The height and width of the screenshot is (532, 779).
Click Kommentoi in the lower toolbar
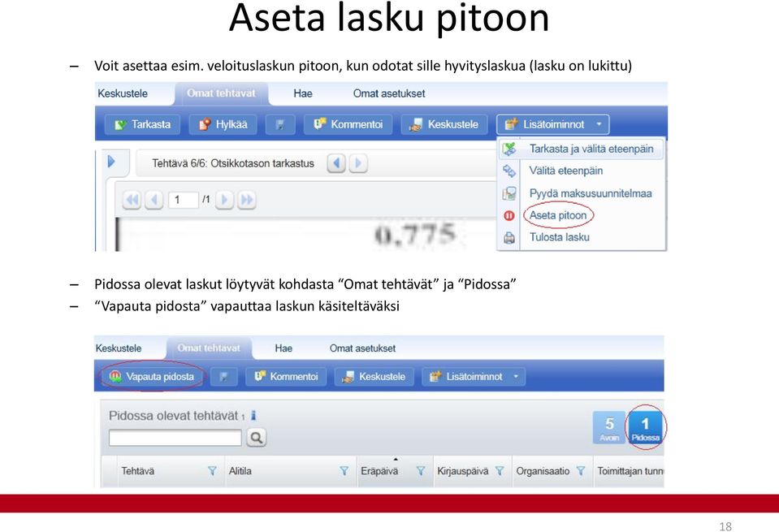coord(286,377)
